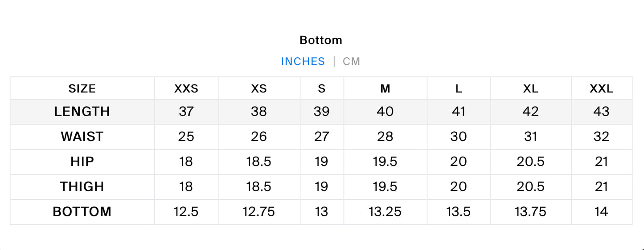Screen dimensions: 644x250
Task: Select the XXL column header
Action: point(602,89)
